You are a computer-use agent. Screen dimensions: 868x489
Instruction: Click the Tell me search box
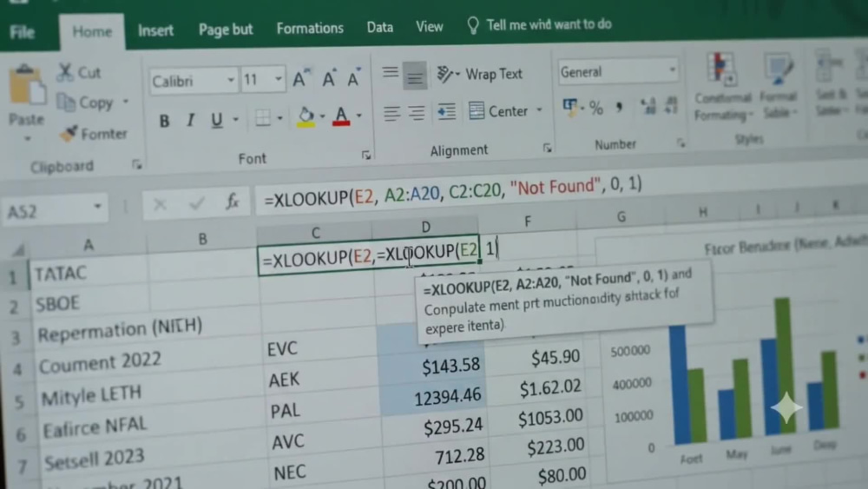click(x=540, y=24)
